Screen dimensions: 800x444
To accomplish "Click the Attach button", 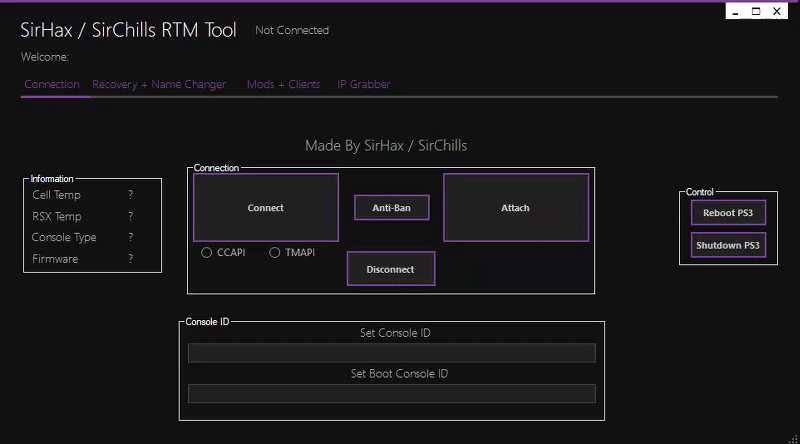I will click(x=516, y=208).
